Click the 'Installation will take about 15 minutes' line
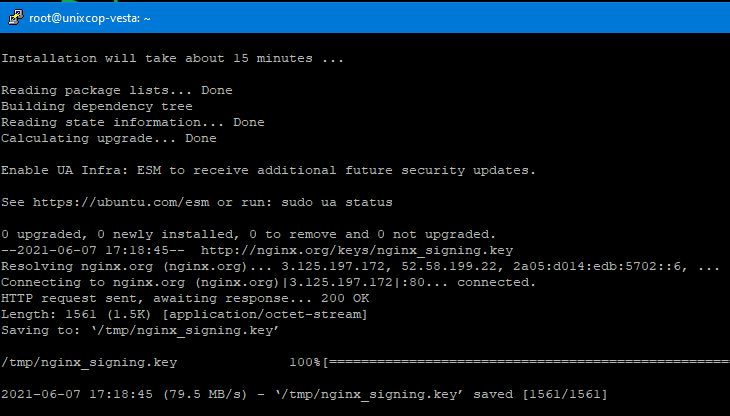The image size is (730, 416). [x=172, y=59]
